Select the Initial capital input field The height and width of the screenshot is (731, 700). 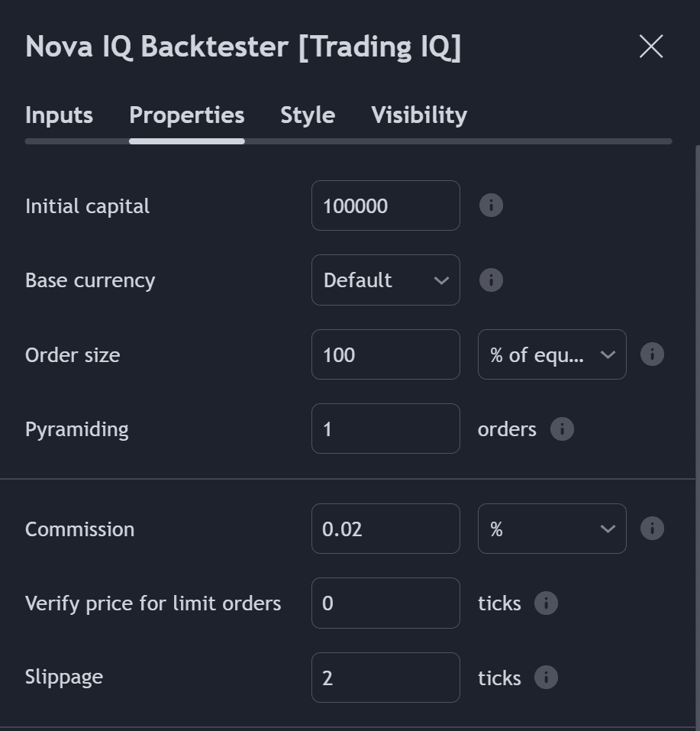point(385,205)
